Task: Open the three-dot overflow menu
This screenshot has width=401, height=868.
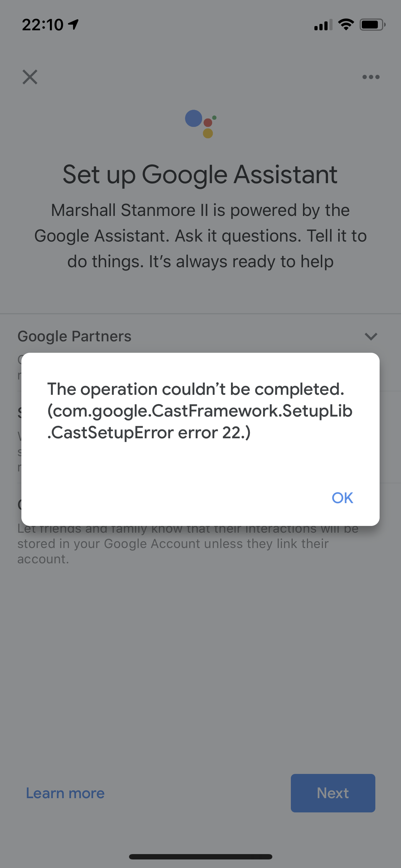Action: [370, 77]
